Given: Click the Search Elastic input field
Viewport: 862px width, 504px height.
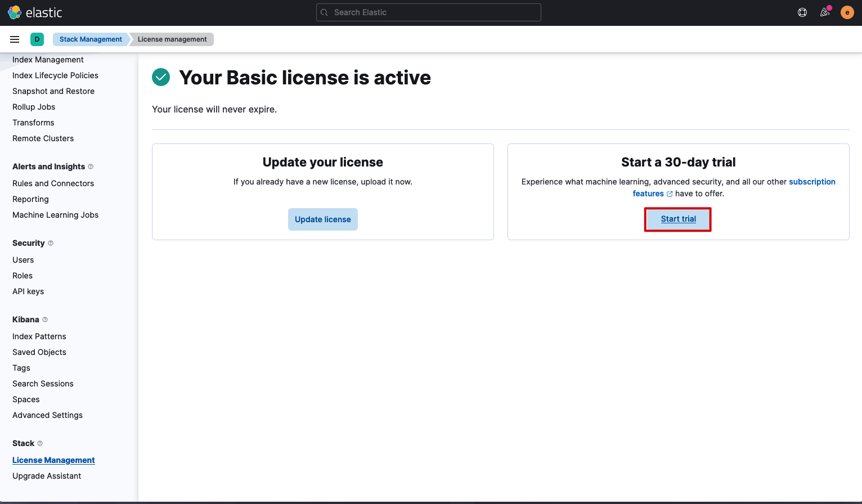Looking at the screenshot, I should click(x=429, y=12).
